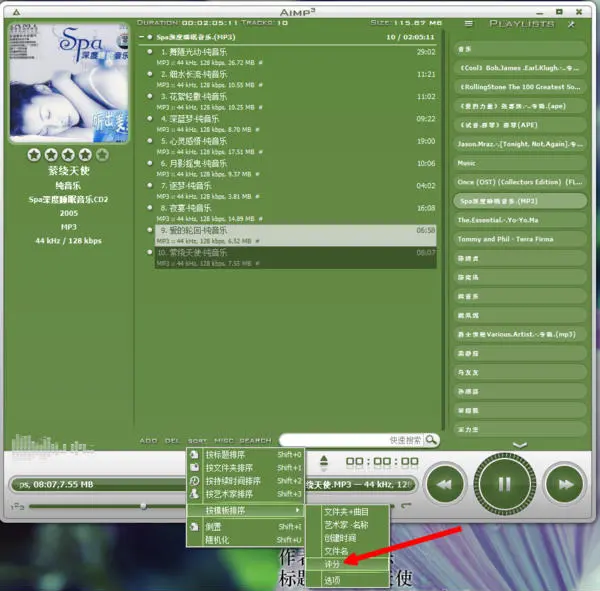
Task: Select 文件夹+曲目 in the template submenu
Action: (347, 512)
